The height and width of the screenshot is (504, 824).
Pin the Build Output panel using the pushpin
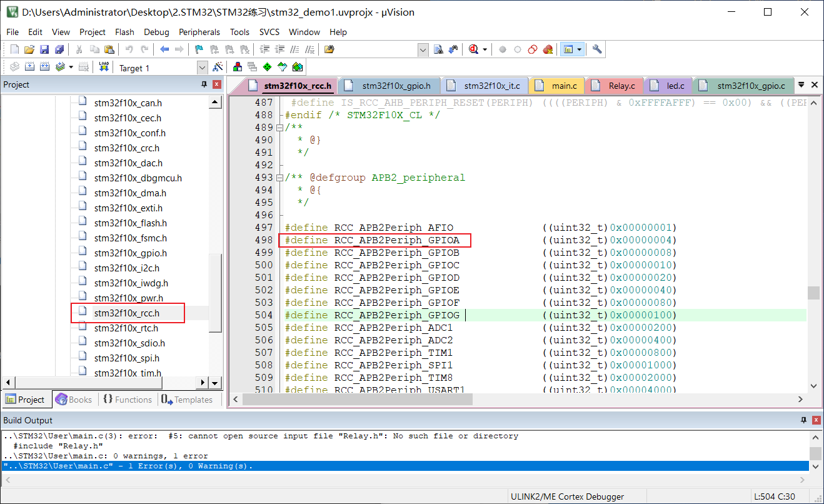(x=804, y=420)
